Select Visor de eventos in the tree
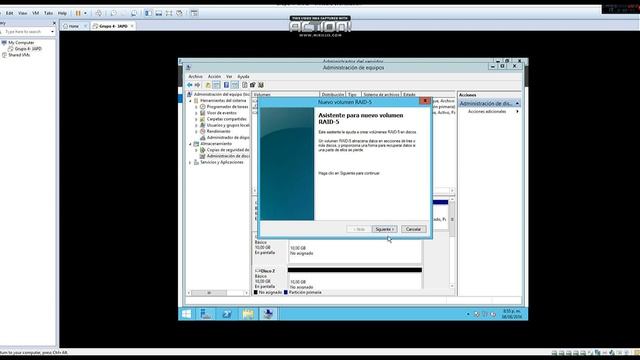The width and height of the screenshot is (640, 360). (x=221, y=113)
